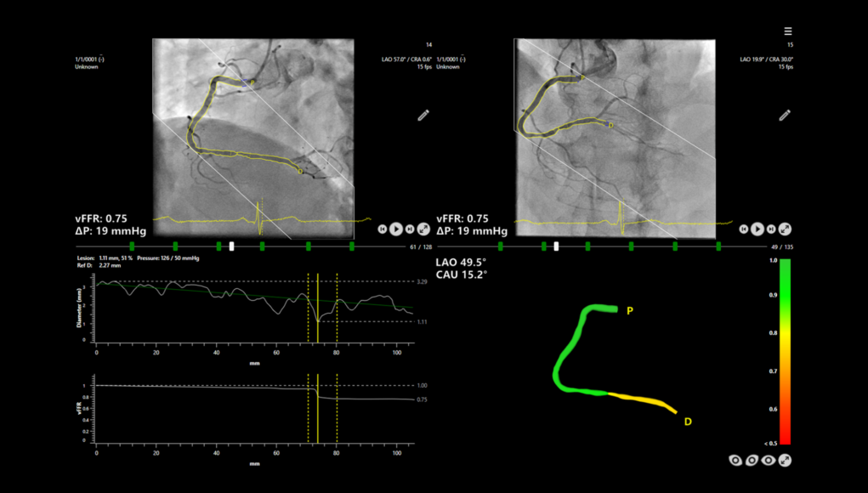This screenshot has width=868, height=493.
Task: Click the white frame marker on left timeline
Action: [x=232, y=246]
